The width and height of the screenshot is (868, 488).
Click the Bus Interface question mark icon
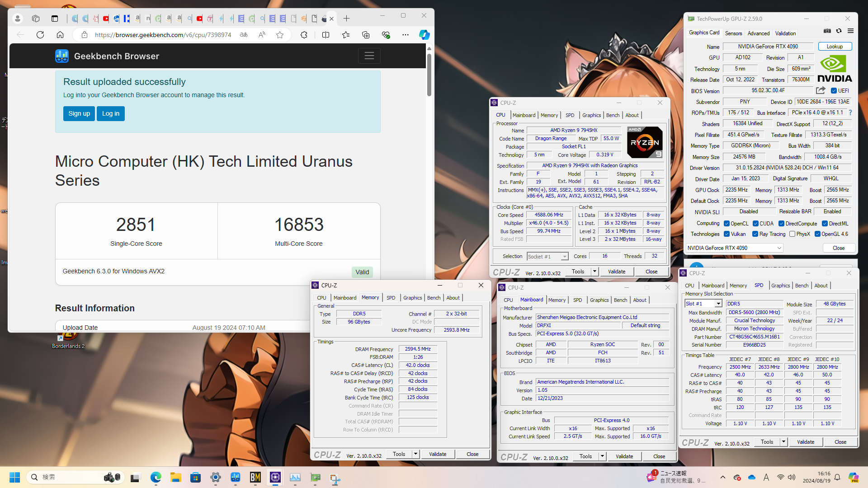click(850, 113)
